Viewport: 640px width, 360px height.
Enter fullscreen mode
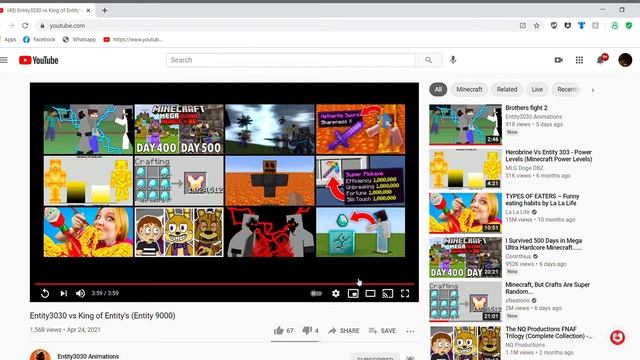[x=405, y=293]
